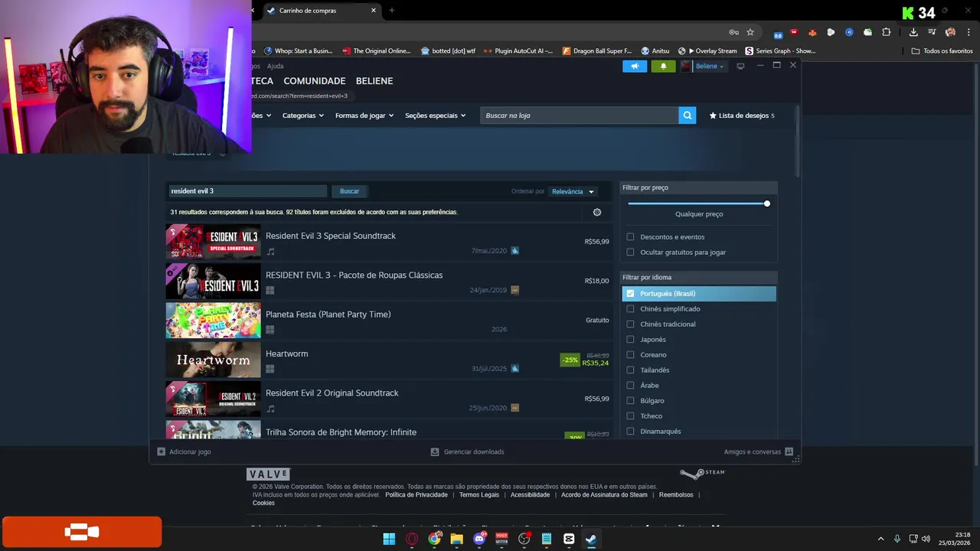Open Opera browser from taskbar
The width and height of the screenshot is (980, 551).
coord(412,539)
